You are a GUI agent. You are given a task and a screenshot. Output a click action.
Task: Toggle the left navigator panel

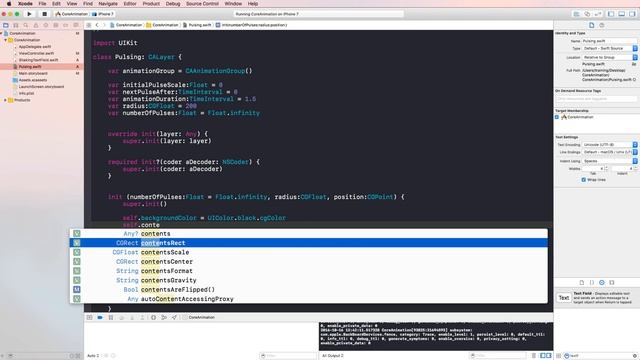pos(611,14)
